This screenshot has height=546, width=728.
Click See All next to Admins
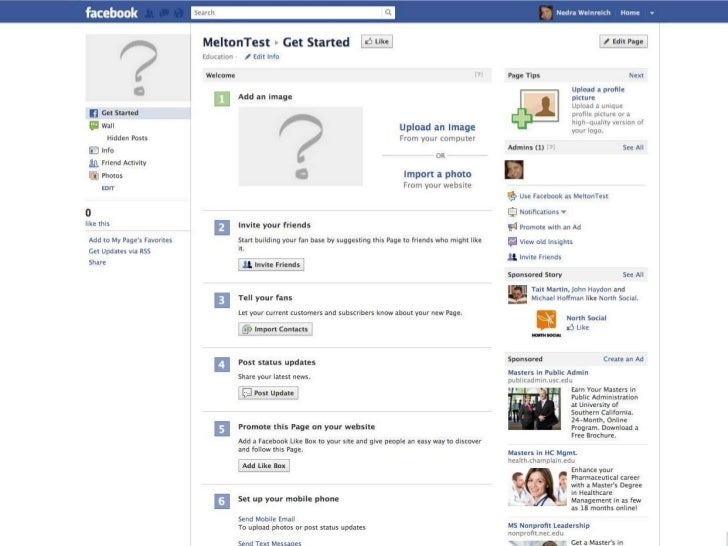coord(633,148)
